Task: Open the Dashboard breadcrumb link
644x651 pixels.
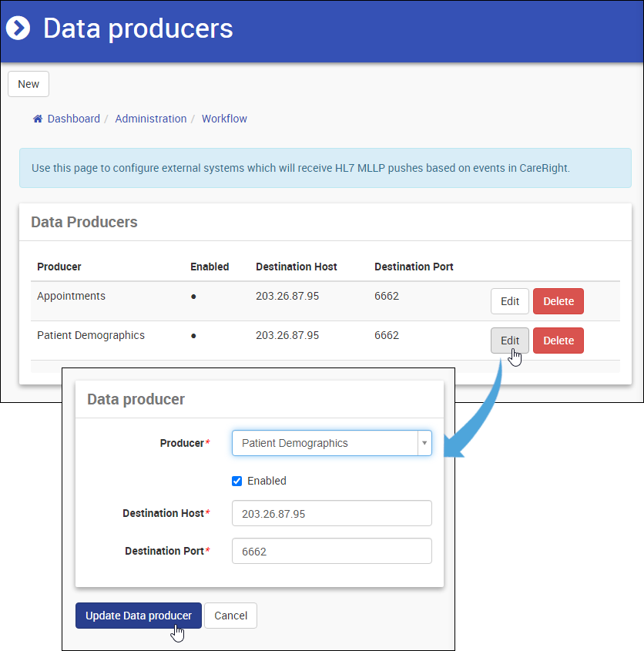Action: tap(74, 119)
